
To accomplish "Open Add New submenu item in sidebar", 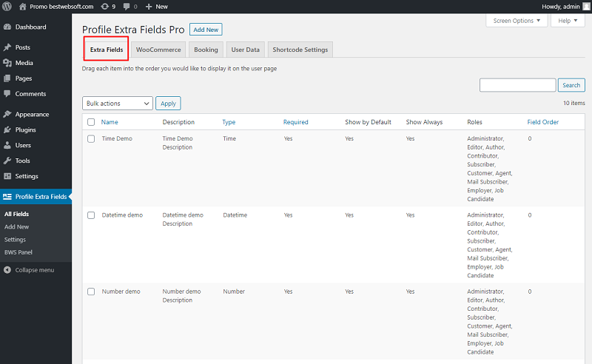I will point(16,226).
